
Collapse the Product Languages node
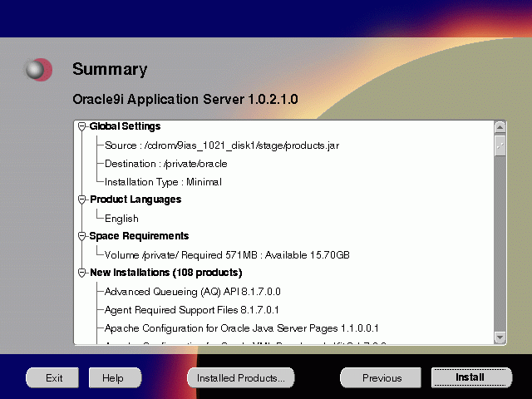click(x=81, y=199)
